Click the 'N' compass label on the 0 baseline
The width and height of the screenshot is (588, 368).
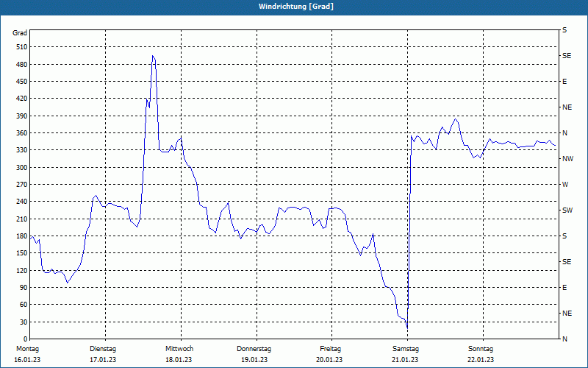point(564,339)
